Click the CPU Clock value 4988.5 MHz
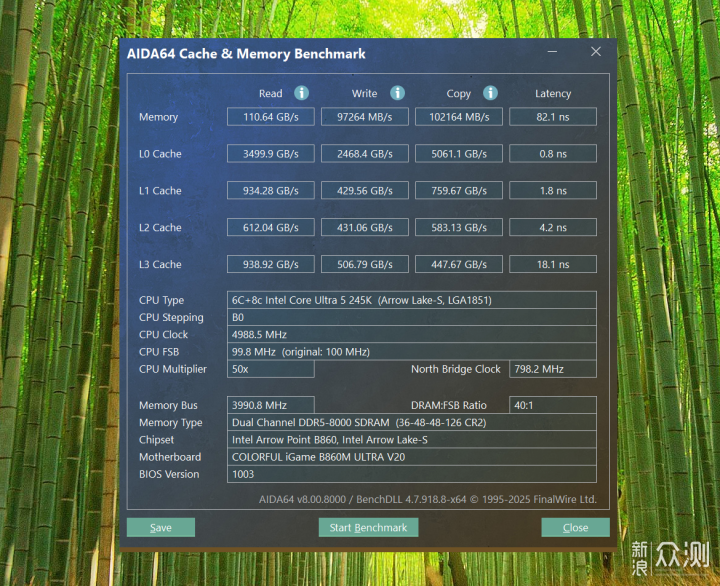Viewport: 720px width, 586px height. coord(412,334)
